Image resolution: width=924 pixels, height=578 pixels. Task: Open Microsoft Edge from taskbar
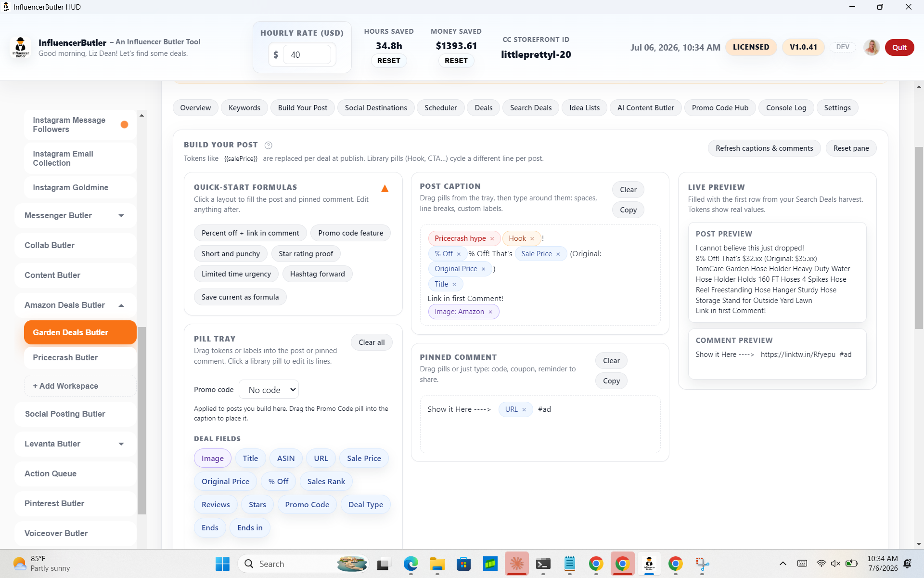[x=411, y=564]
